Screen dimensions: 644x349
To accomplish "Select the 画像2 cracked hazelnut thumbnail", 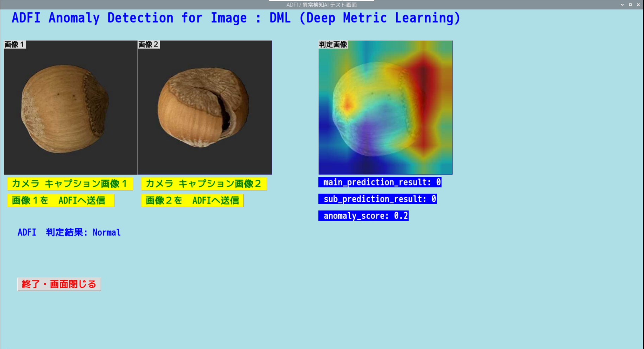I will tap(205, 107).
